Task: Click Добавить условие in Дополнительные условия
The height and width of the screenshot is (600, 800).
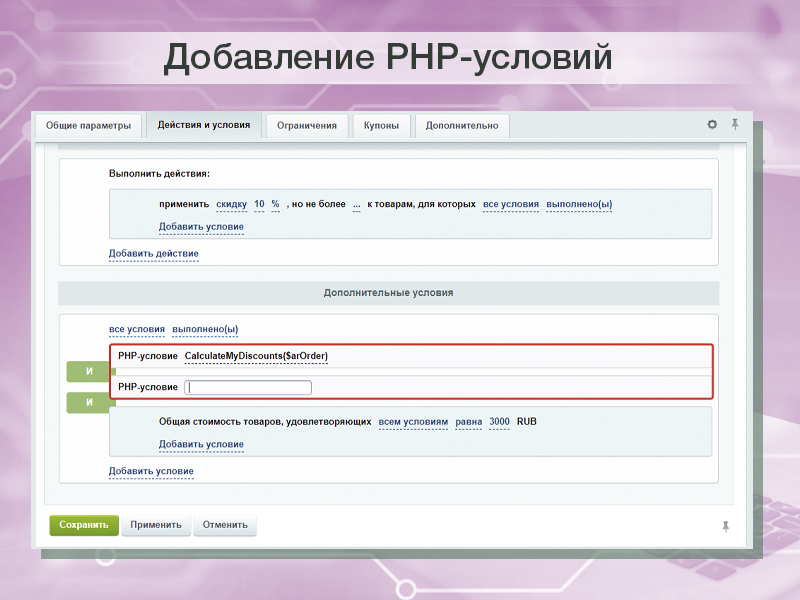Action: click(x=150, y=470)
